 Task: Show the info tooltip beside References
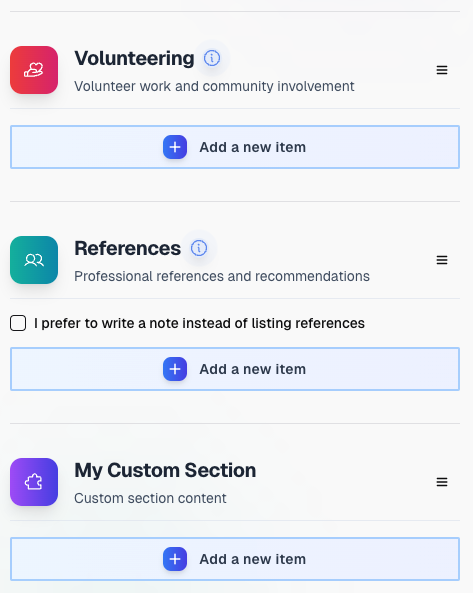[x=199, y=248]
